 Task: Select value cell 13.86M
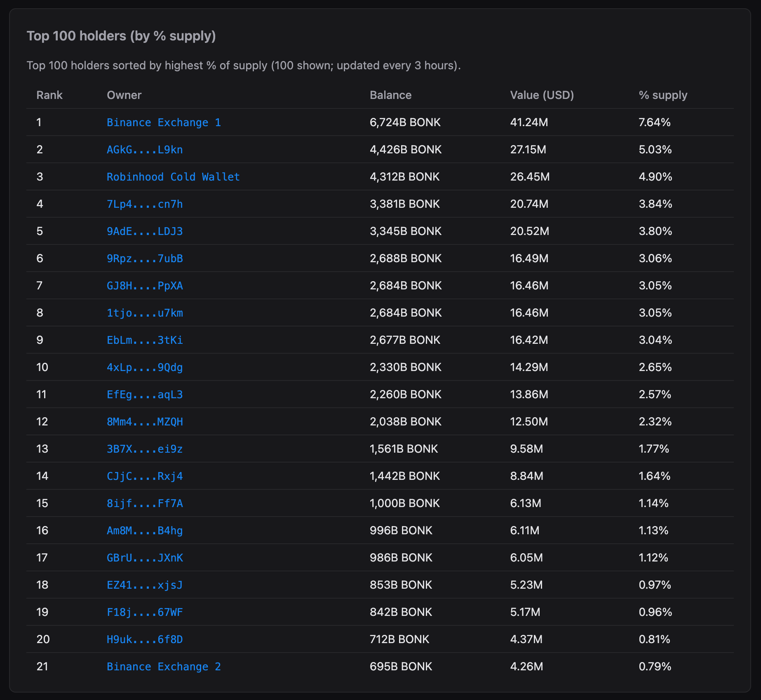coord(529,395)
